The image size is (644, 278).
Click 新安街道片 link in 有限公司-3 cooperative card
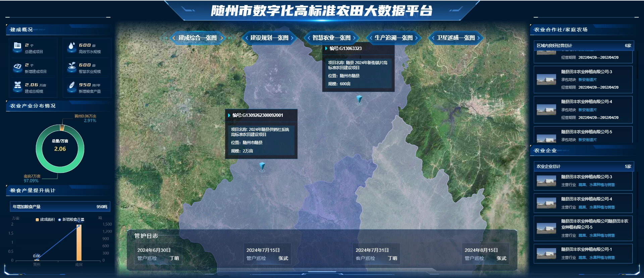[587, 80]
